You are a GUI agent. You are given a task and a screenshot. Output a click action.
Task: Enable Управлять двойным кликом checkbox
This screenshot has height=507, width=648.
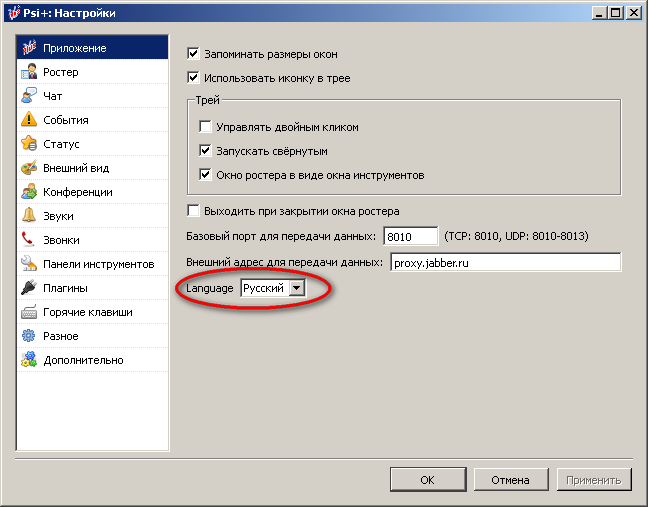coord(206,128)
